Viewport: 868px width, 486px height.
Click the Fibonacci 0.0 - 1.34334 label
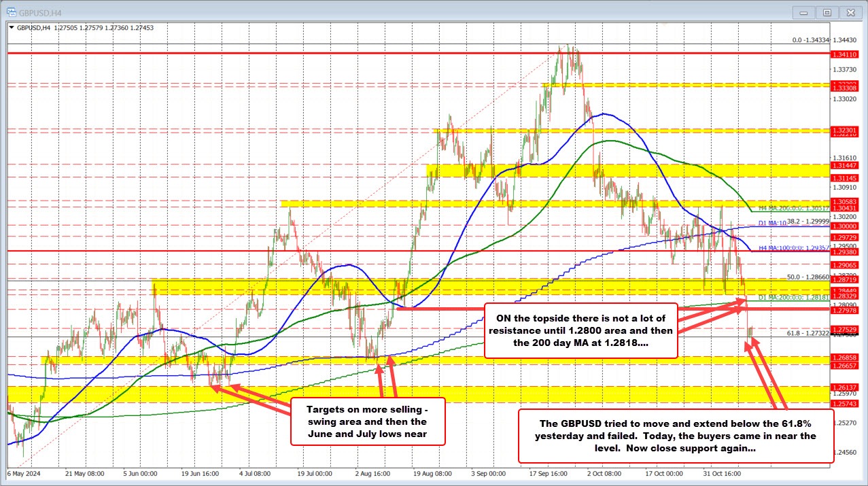click(812, 40)
